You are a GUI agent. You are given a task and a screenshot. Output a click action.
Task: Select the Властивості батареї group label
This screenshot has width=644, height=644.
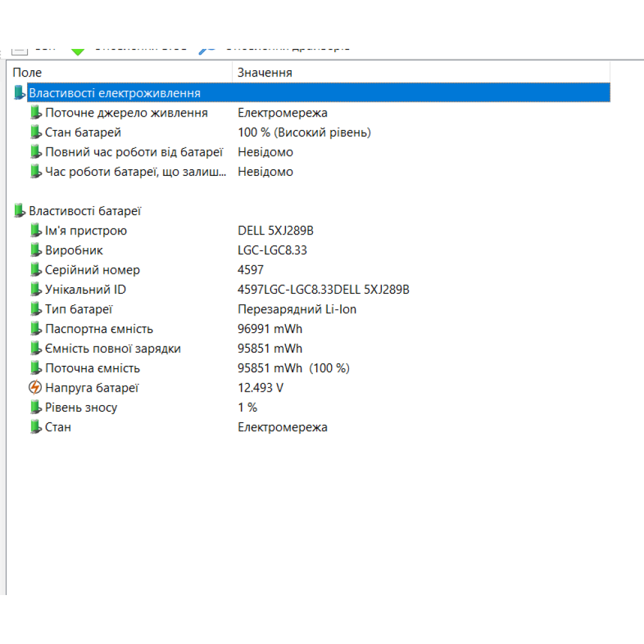pyautogui.click(x=84, y=211)
